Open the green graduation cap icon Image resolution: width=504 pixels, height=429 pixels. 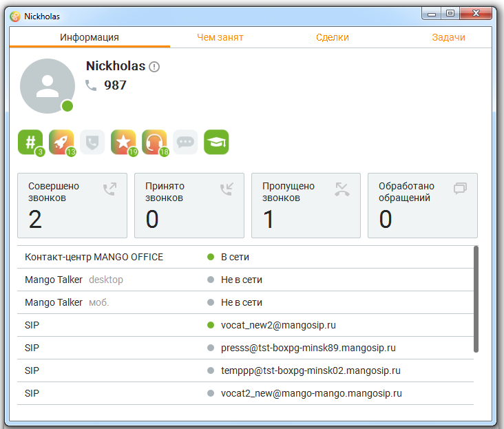click(216, 142)
